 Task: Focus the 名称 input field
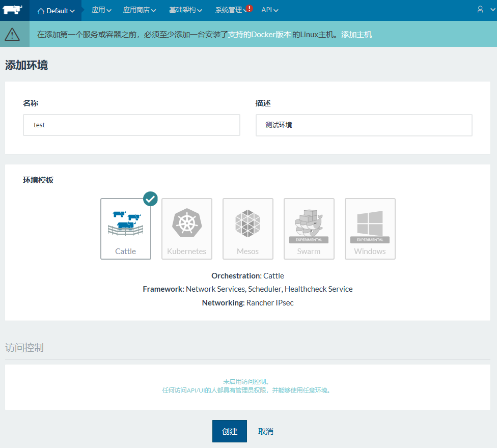(131, 125)
